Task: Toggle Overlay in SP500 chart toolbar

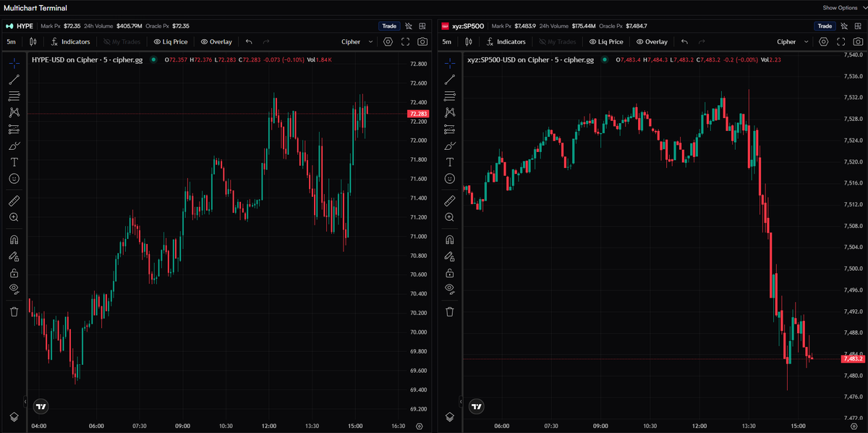Action: pyautogui.click(x=652, y=42)
